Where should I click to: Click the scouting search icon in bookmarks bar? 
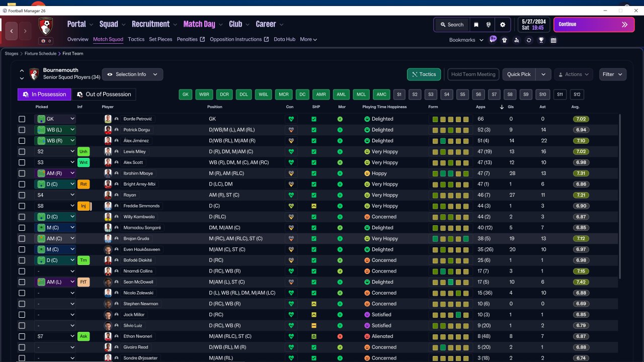tap(517, 40)
